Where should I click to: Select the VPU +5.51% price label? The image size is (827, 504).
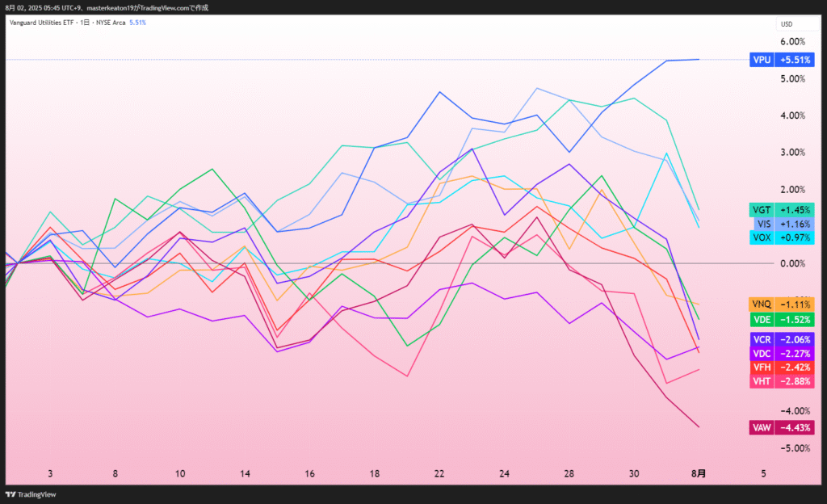tap(782, 60)
